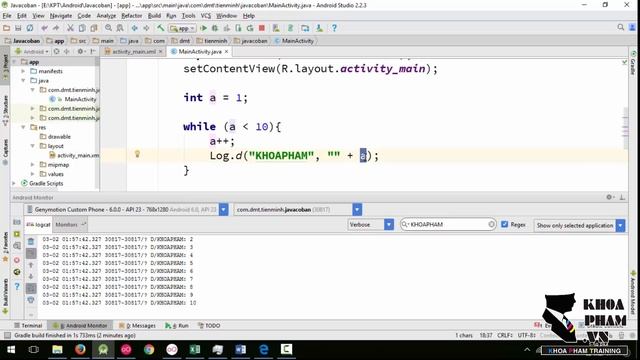The image size is (640, 360).
Task: Open the com.dmt.tienminh.javacoban process dropdown
Action: click(x=357, y=210)
